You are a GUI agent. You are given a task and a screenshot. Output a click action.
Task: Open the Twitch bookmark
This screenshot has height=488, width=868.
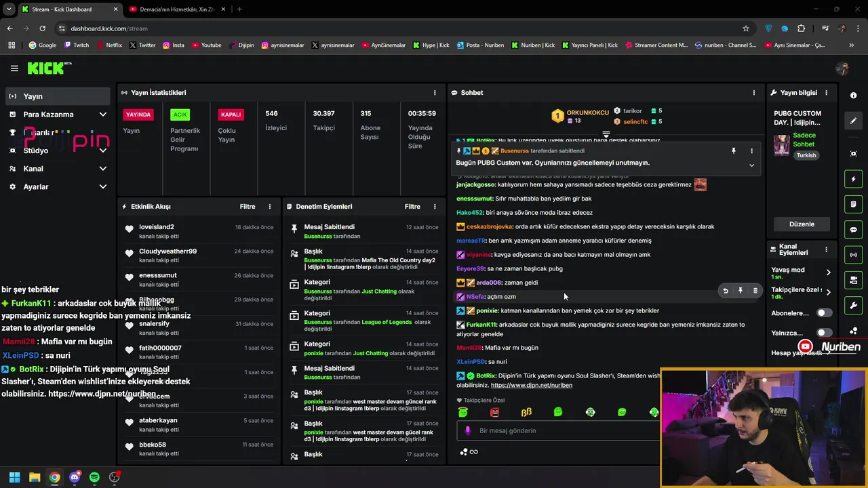[76, 45]
